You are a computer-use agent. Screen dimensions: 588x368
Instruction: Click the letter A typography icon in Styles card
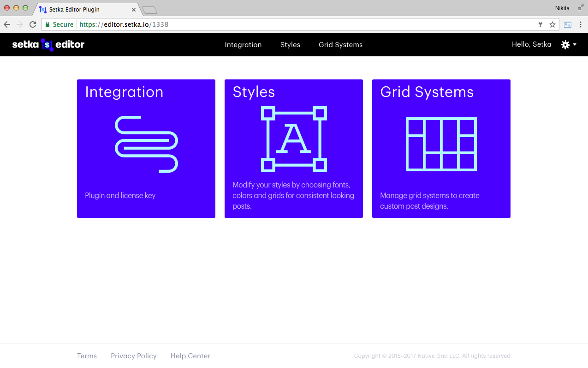(x=294, y=139)
